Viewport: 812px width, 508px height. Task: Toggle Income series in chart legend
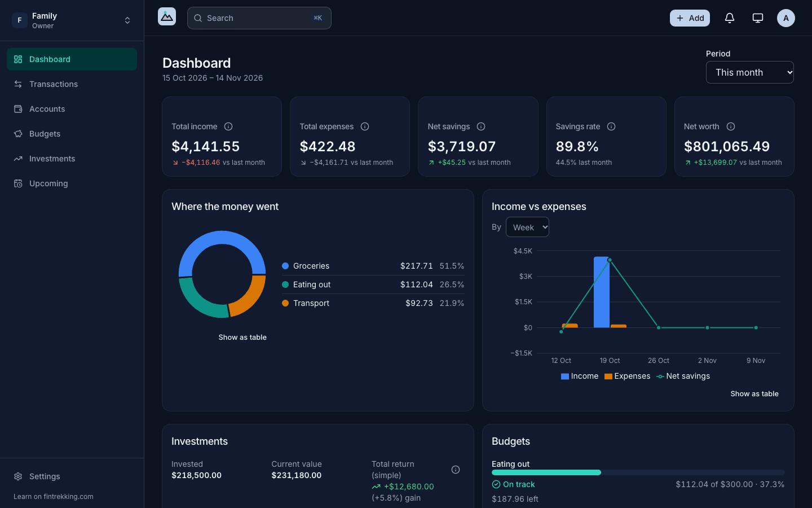(x=580, y=376)
